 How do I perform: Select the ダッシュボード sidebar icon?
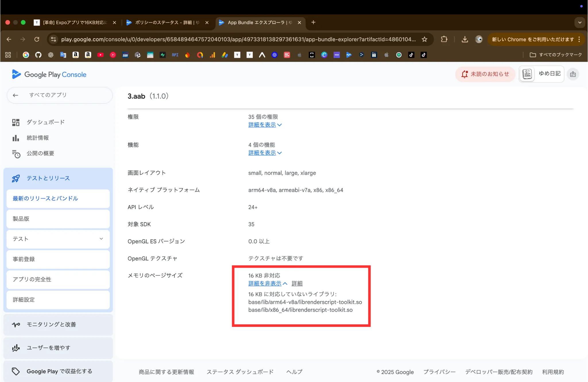(x=16, y=122)
